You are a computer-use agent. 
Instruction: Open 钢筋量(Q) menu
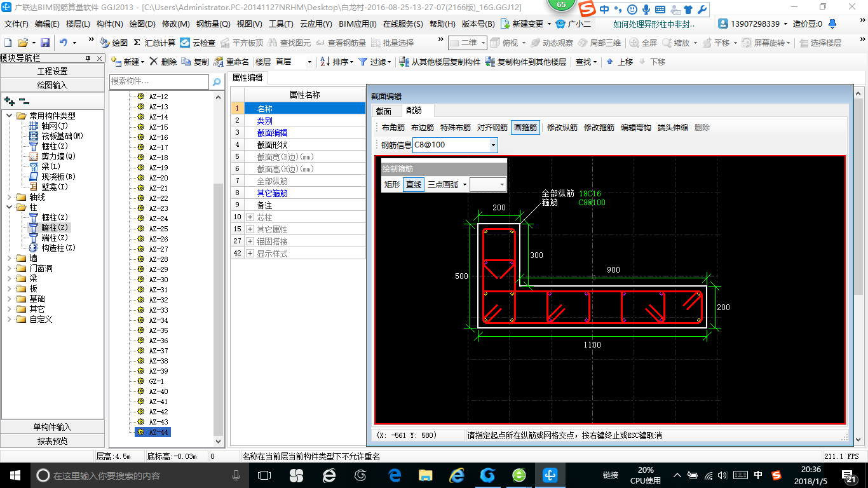(x=213, y=24)
